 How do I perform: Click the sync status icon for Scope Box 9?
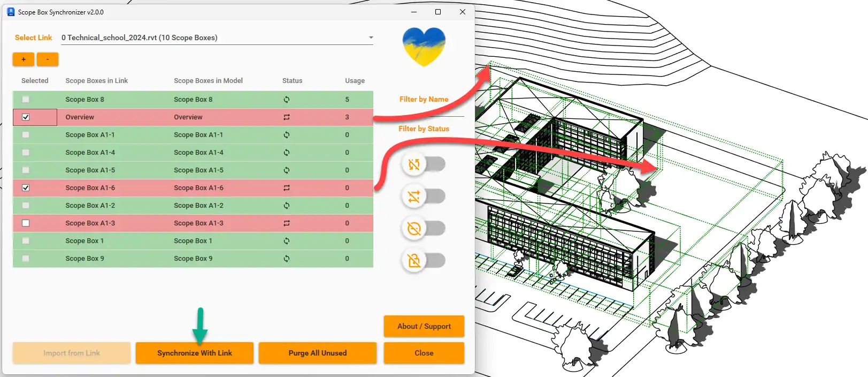click(x=287, y=259)
